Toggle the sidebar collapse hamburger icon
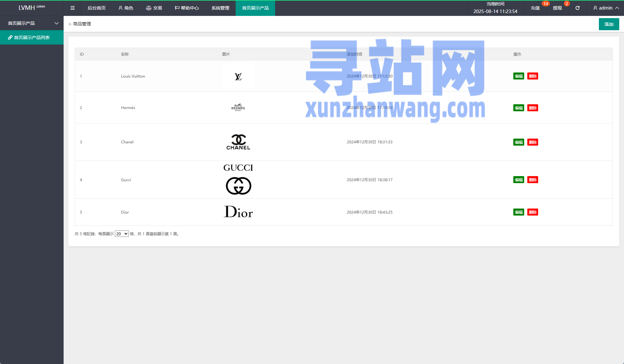The height and width of the screenshot is (364, 624). [73, 8]
